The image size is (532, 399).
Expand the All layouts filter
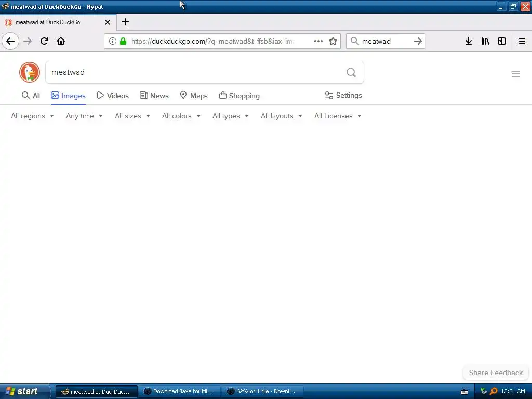tap(281, 116)
